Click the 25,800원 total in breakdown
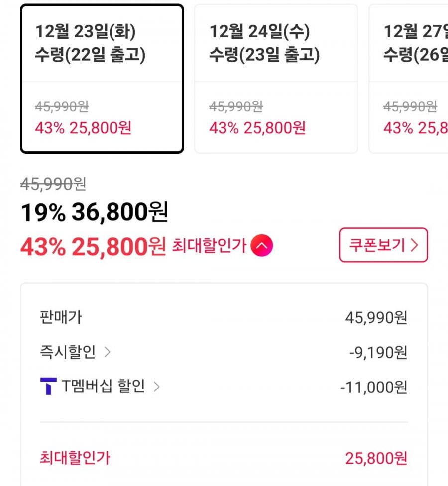448x486 pixels. [376, 458]
